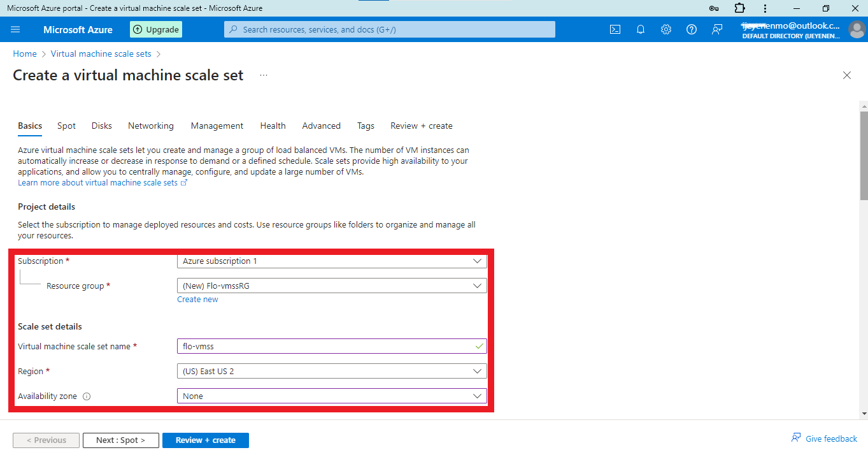The width and height of the screenshot is (868, 464).
Task: Expand the Availability zone dropdown
Action: 332,396
